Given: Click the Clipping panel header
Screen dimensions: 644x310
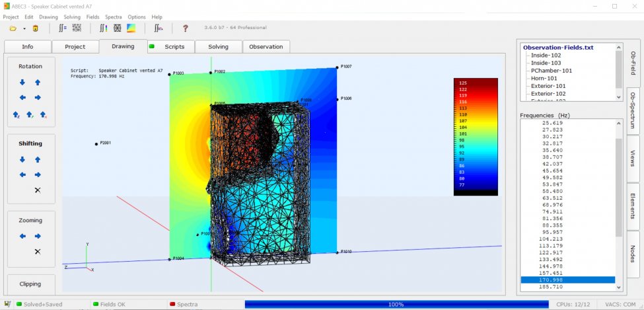Looking at the screenshot, I should [30, 284].
